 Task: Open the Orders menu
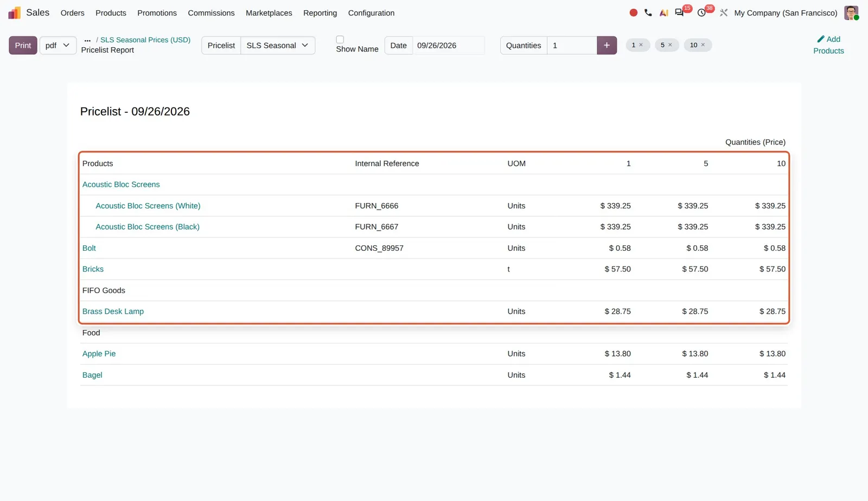click(72, 13)
